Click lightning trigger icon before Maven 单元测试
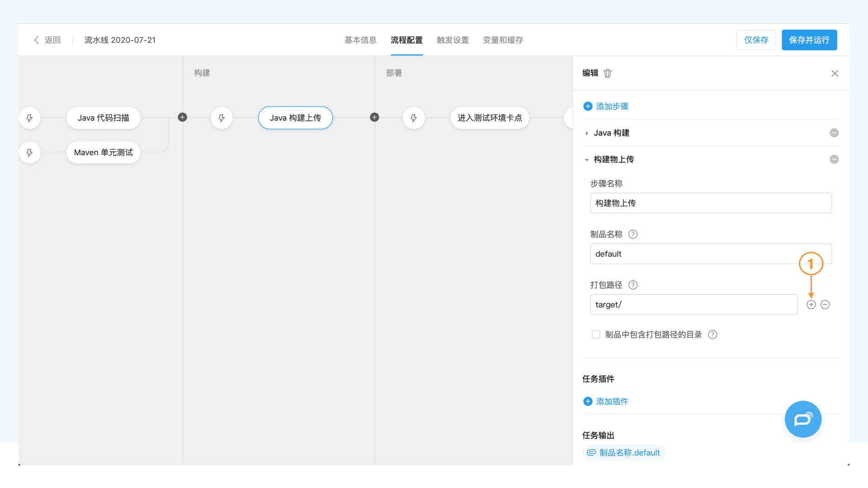The height and width of the screenshot is (488, 868). [30, 153]
